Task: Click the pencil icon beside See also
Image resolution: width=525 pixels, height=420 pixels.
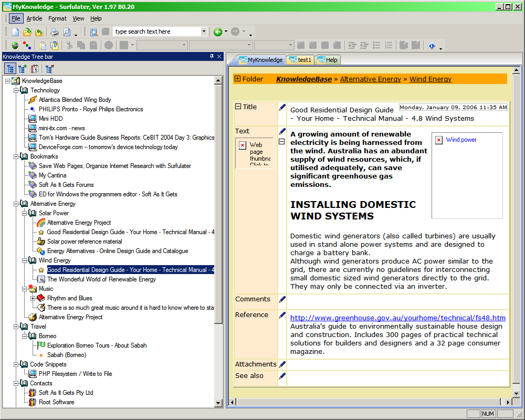Action: coord(282,376)
